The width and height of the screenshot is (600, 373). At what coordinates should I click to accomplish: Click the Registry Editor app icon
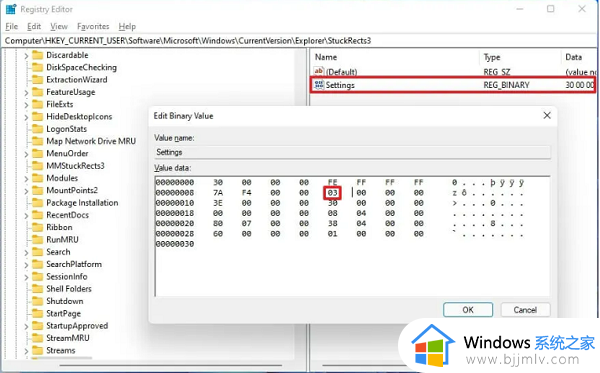pyautogui.click(x=11, y=9)
